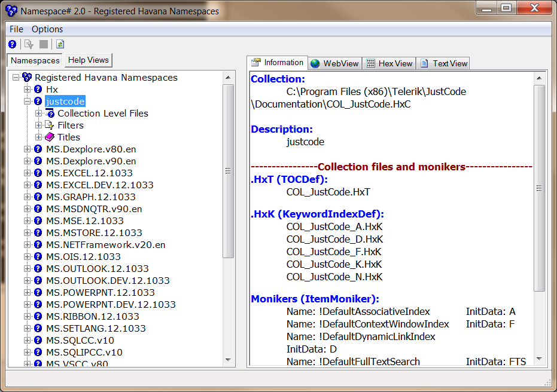Click the Information pane scroll down arrow

click(x=539, y=359)
